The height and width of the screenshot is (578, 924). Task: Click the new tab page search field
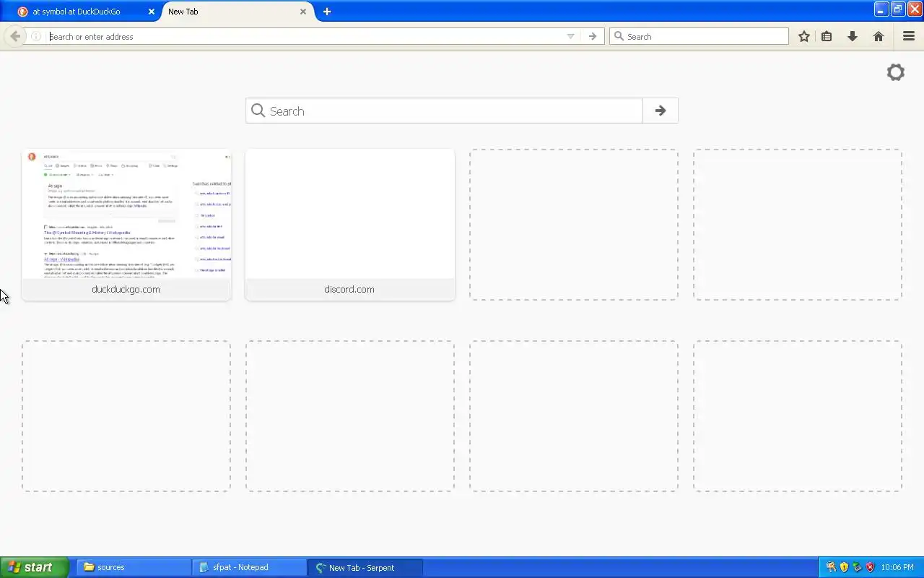click(x=444, y=111)
